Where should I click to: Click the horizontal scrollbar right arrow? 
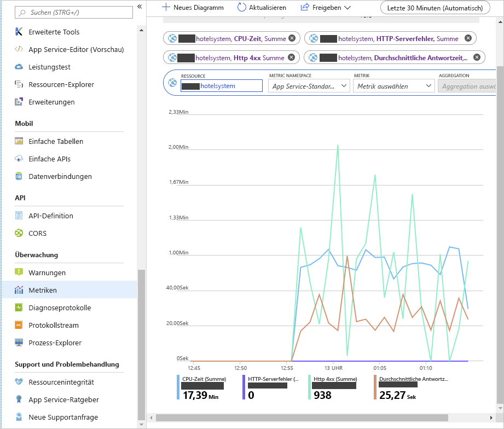pos(491,418)
